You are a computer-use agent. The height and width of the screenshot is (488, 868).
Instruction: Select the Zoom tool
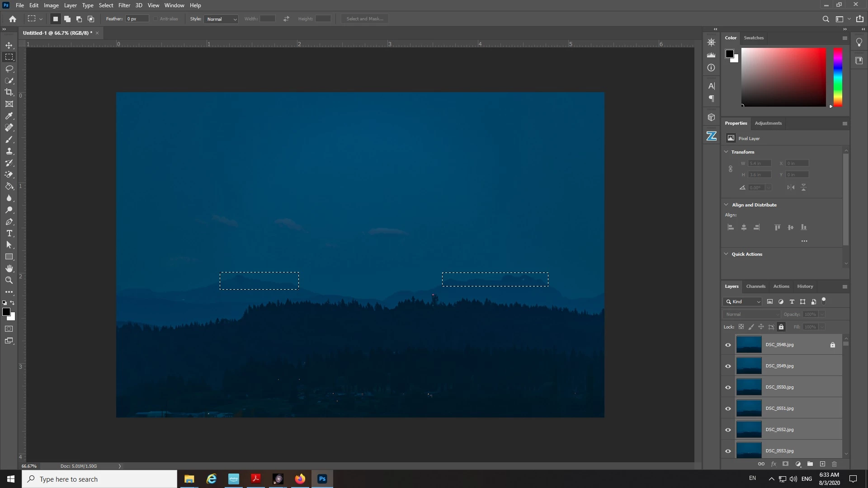point(9,280)
